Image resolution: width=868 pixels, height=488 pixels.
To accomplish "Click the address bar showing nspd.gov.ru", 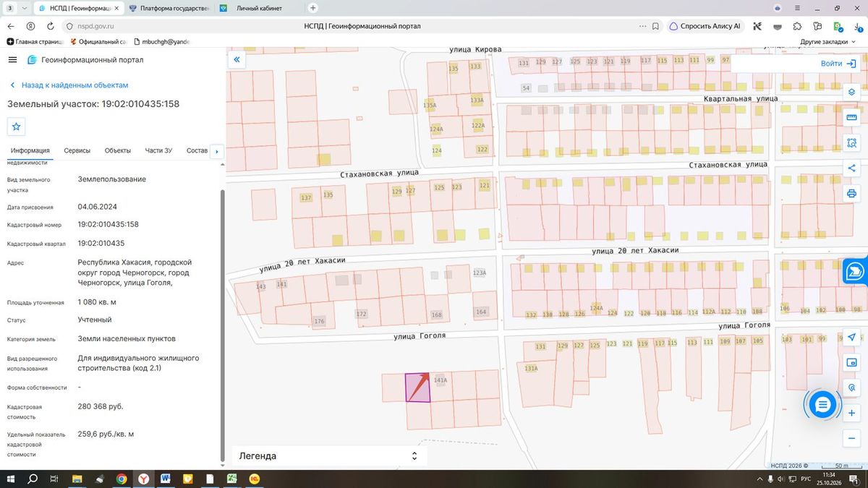I will pyautogui.click(x=95, y=26).
